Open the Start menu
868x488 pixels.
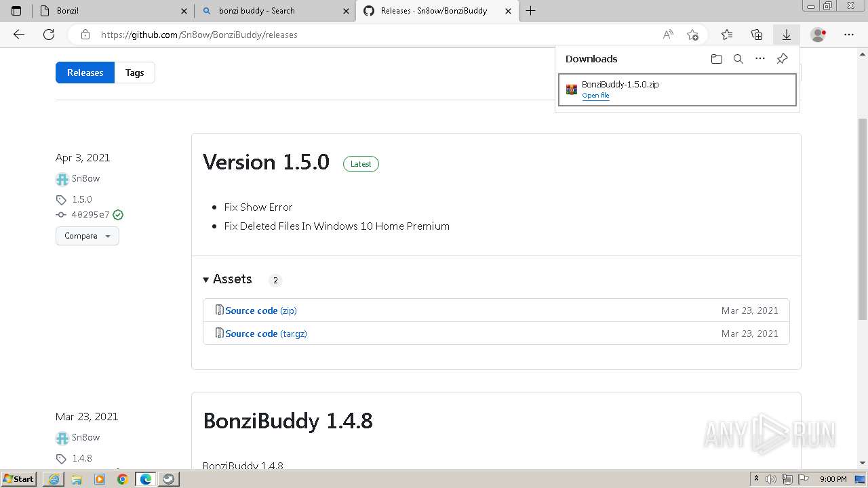19,479
